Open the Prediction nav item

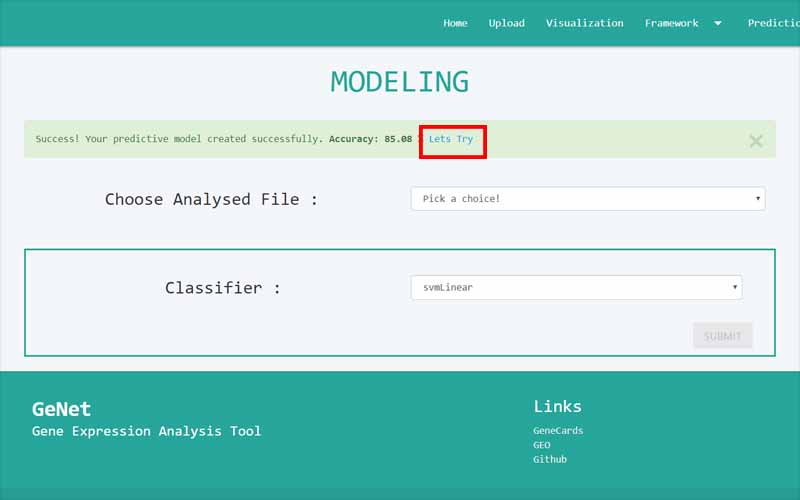[773, 23]
